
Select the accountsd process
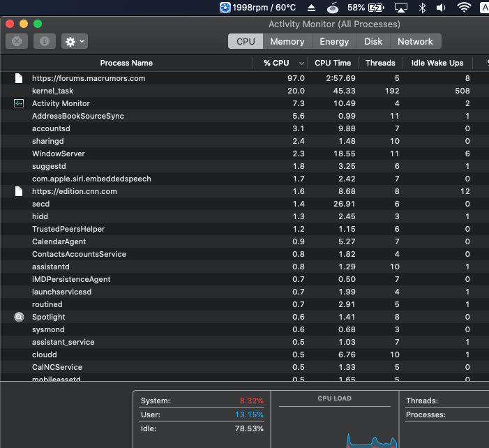click(x=51, y=128)
